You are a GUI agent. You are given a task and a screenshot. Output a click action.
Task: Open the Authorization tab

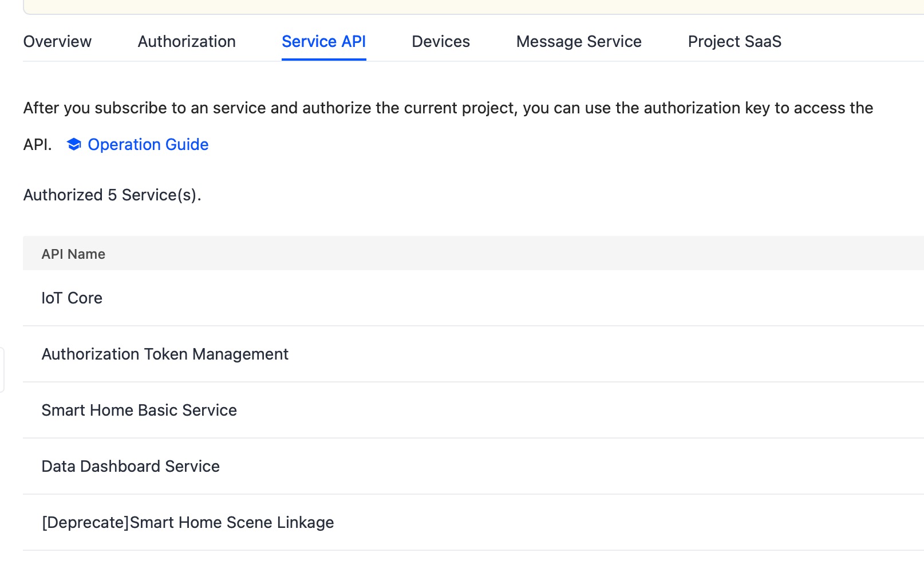coord(187,42)
